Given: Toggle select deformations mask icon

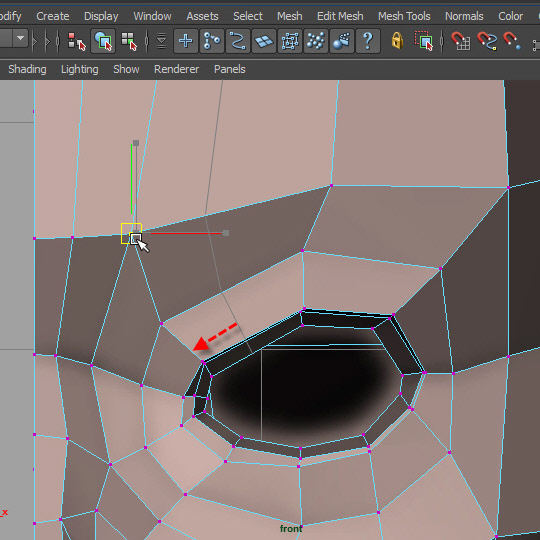Looking at the screenshot, I should [290, 41].
